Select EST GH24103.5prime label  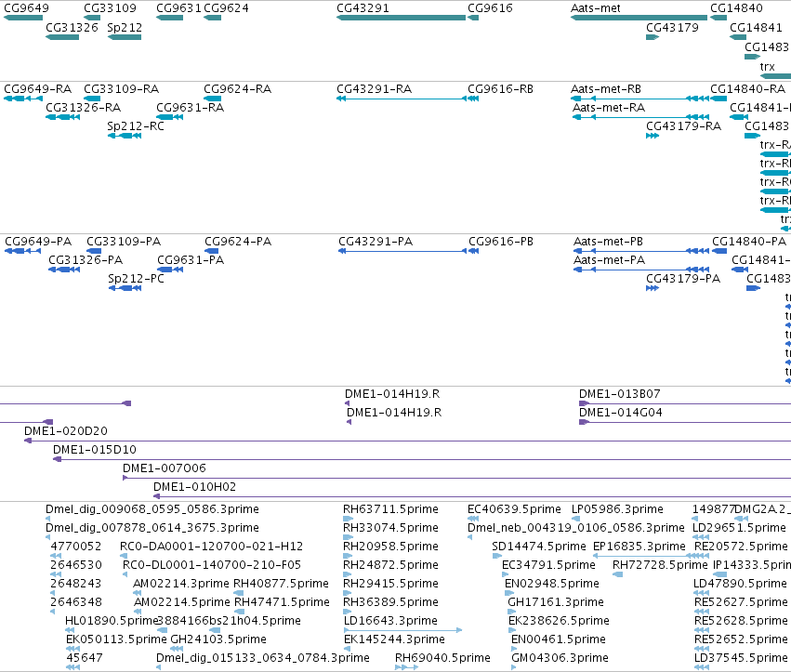(x=218, y=639)
